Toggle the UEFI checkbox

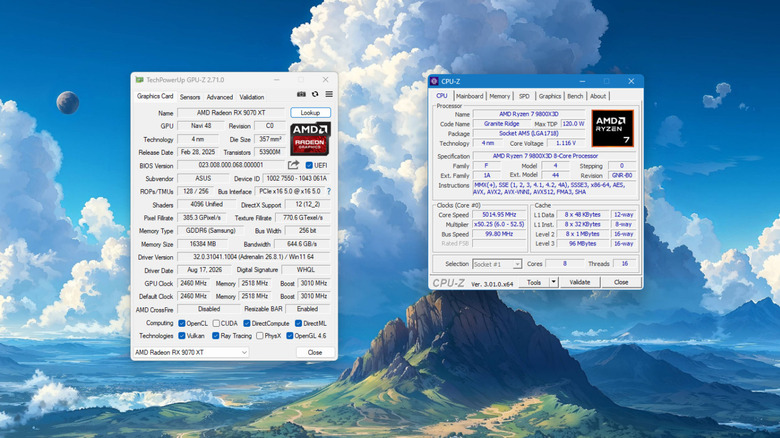309,165
